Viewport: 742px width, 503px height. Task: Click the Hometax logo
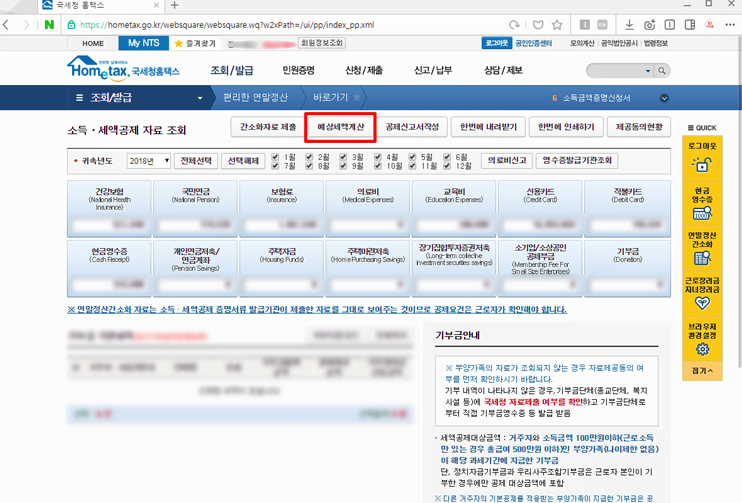[122, 69]
